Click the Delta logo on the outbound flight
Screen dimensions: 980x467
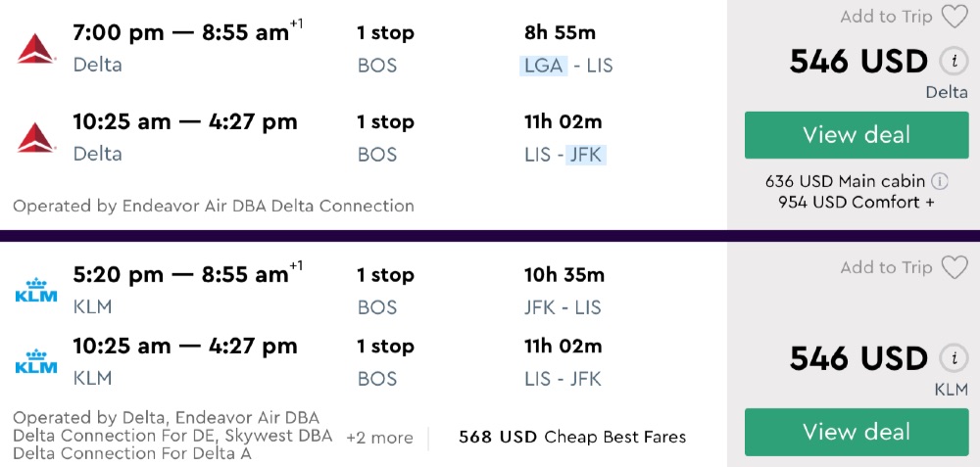pyautogui.click(x=36, y=48)
